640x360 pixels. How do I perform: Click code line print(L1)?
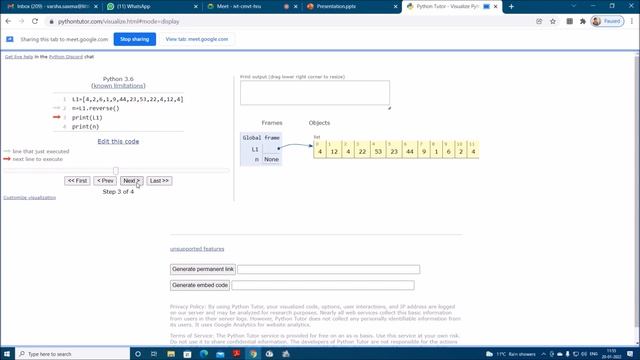coord(87,118)
